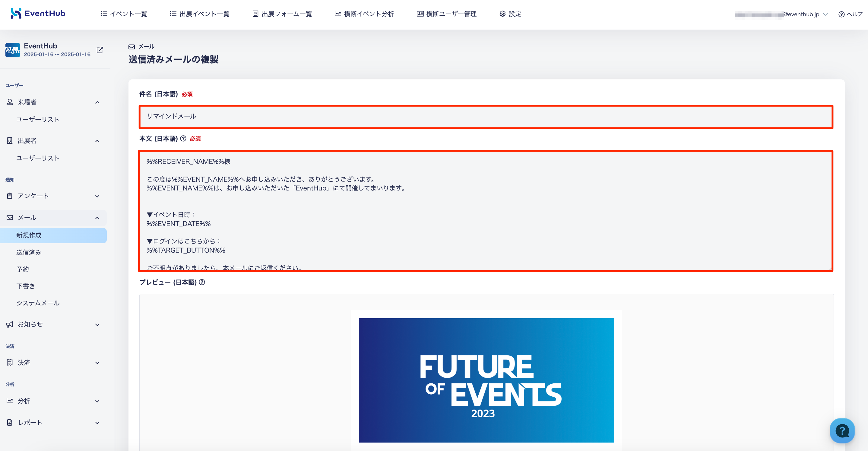Image resolution: width=868 pixels, height=451 pixels.
Task: Click the EventHub logo in header
Action: [38, 14]
